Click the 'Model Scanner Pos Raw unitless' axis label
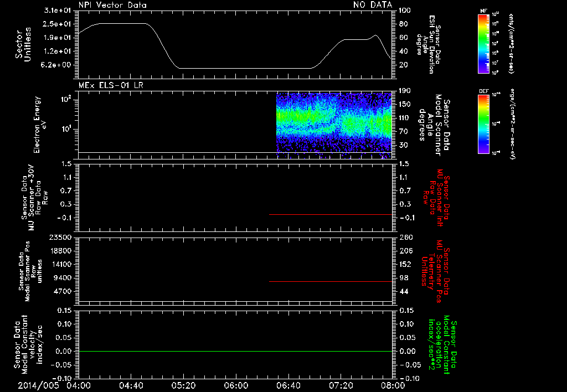Viewport: 567px width, 392px height. tap(30, 271)
